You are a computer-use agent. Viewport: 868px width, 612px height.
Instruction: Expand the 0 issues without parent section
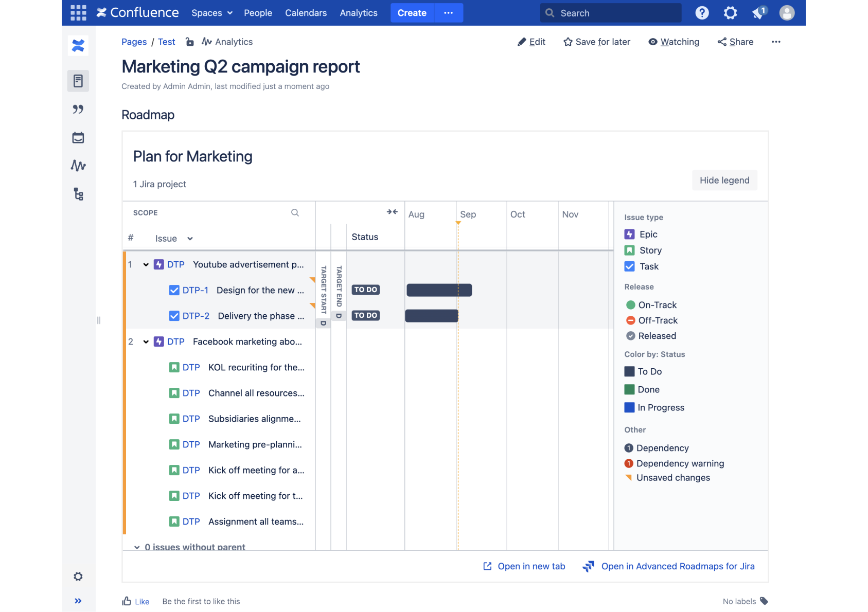click(137, 547)
